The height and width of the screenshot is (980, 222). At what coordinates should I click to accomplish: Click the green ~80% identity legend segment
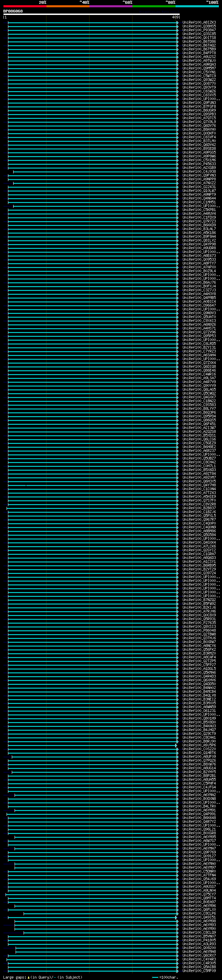point(154,6)
